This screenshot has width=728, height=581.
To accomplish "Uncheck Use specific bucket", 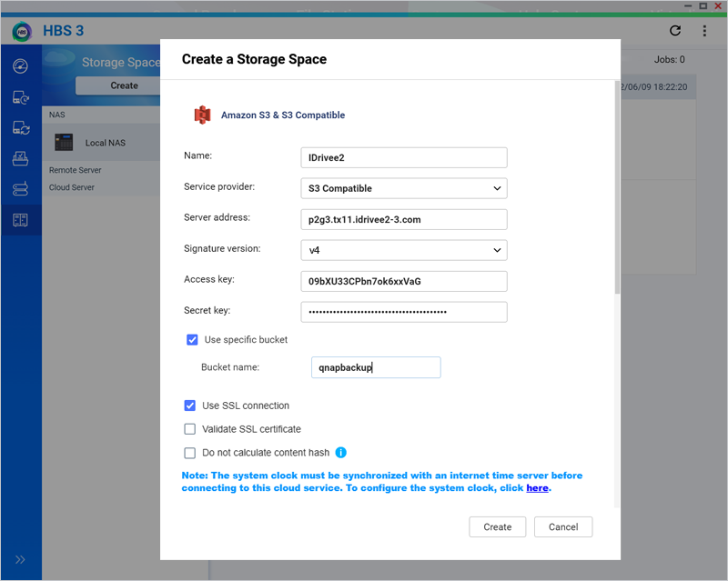I will tap(192, 340).
